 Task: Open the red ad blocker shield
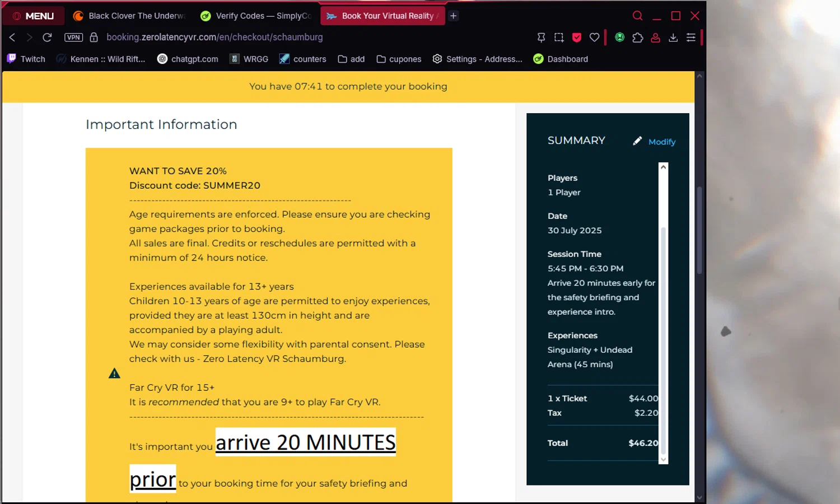click(577, 37)
